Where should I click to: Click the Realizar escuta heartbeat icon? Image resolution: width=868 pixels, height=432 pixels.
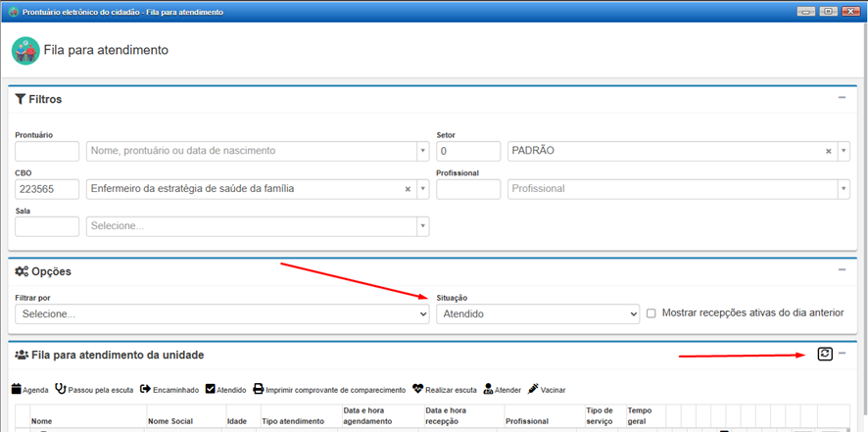pos(418,389)
